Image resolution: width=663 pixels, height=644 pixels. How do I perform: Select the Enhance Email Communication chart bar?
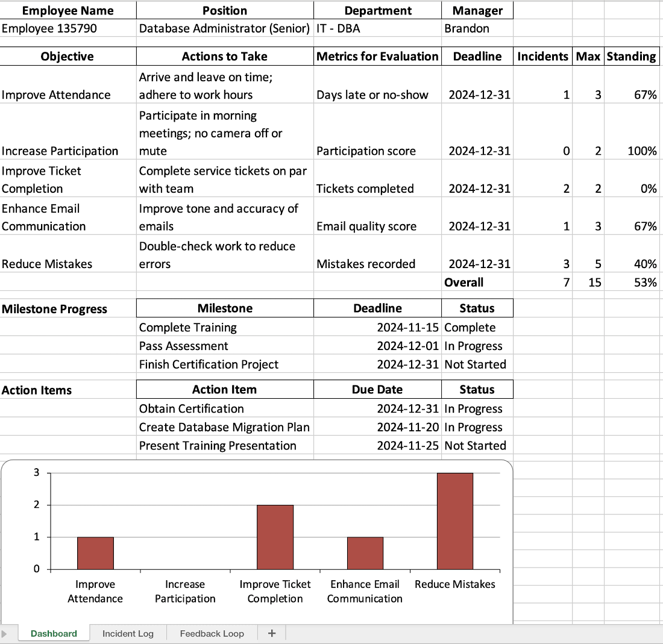click(x=365, y=553)
